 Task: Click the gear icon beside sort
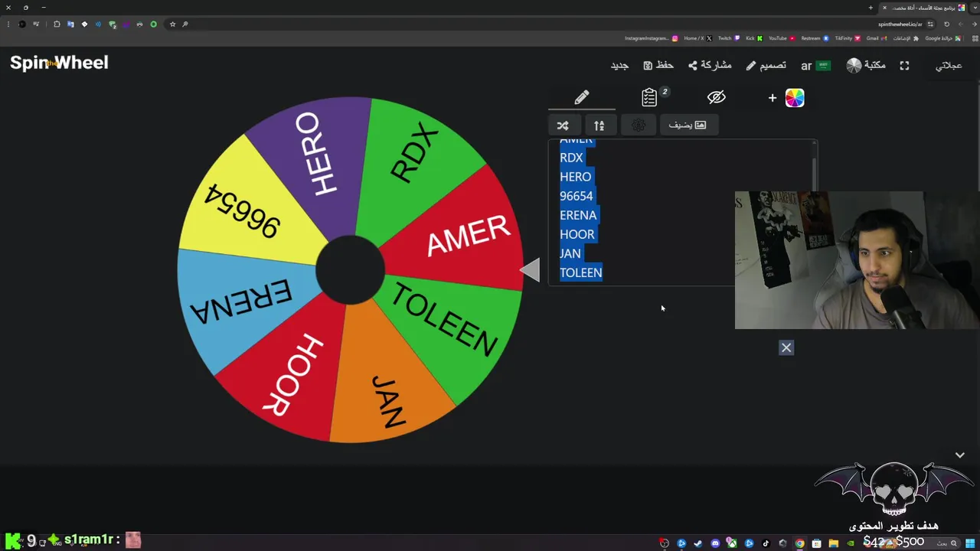(x=639, y=125)
